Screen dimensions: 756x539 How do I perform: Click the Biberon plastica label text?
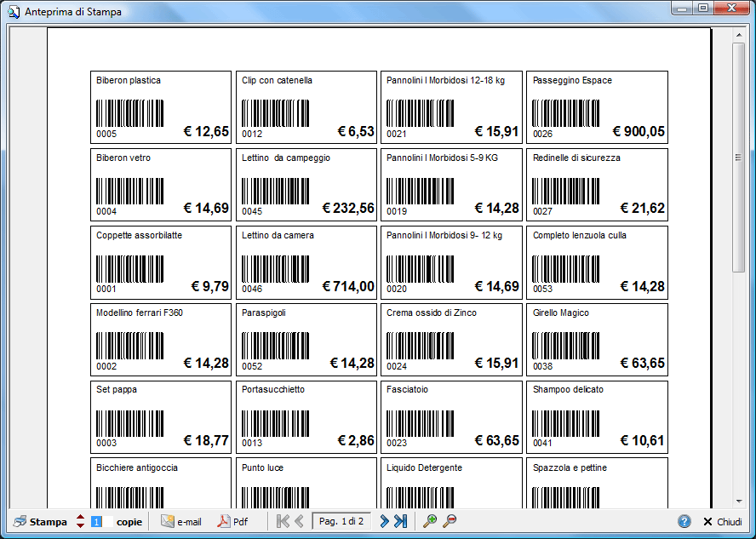(x=129, y=81)
